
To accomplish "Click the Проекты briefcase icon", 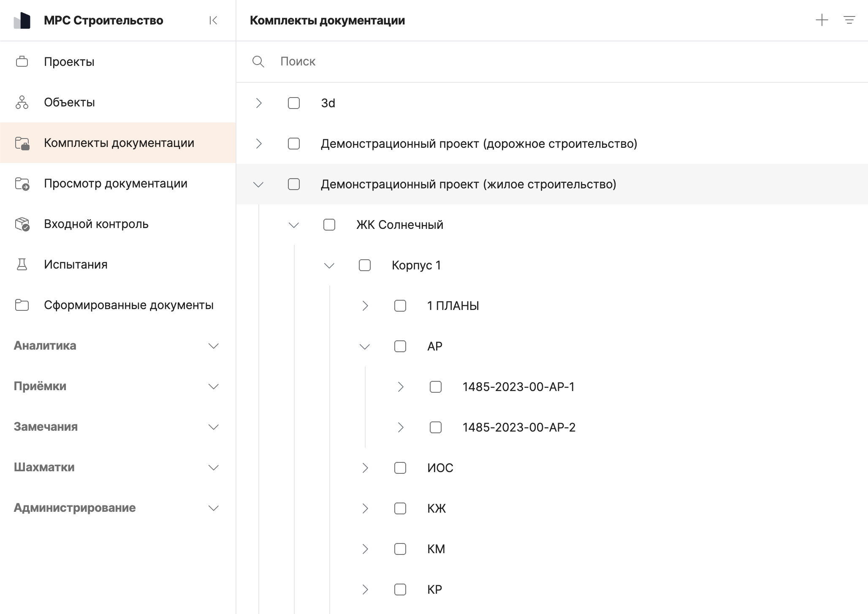I will [x=22, y=62].
